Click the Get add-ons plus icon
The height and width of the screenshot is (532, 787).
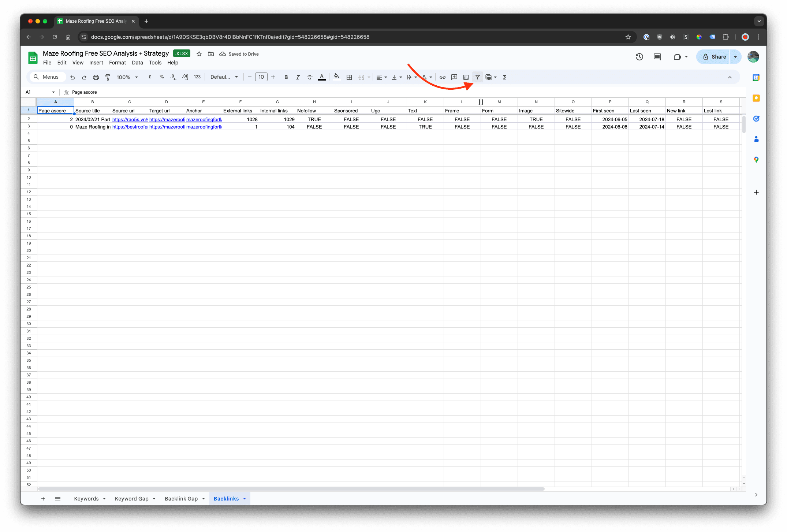pos(756,192)
